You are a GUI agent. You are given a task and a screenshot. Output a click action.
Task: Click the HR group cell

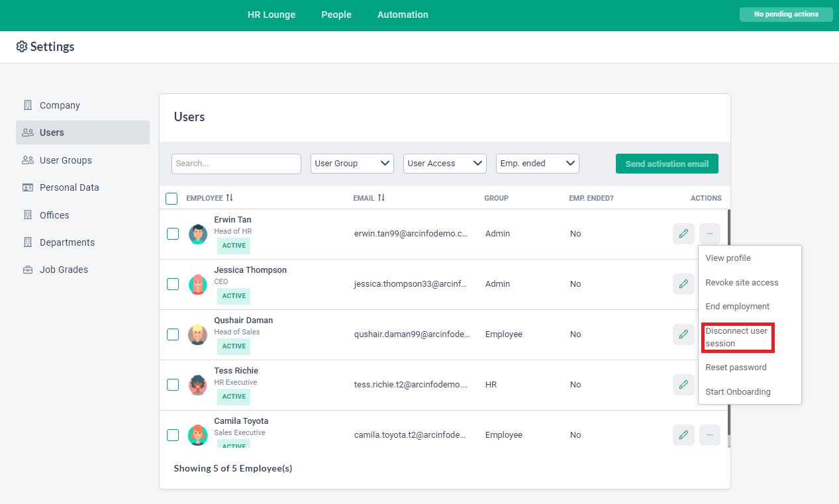491,385
